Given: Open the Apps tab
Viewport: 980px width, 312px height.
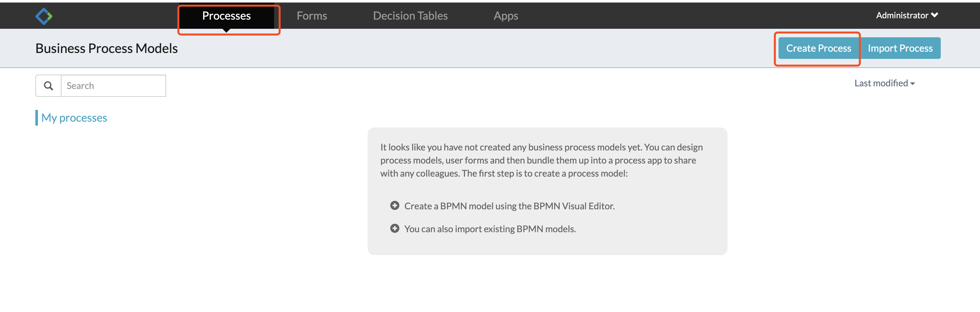Looking at the screenshot, I should [506, 16].
